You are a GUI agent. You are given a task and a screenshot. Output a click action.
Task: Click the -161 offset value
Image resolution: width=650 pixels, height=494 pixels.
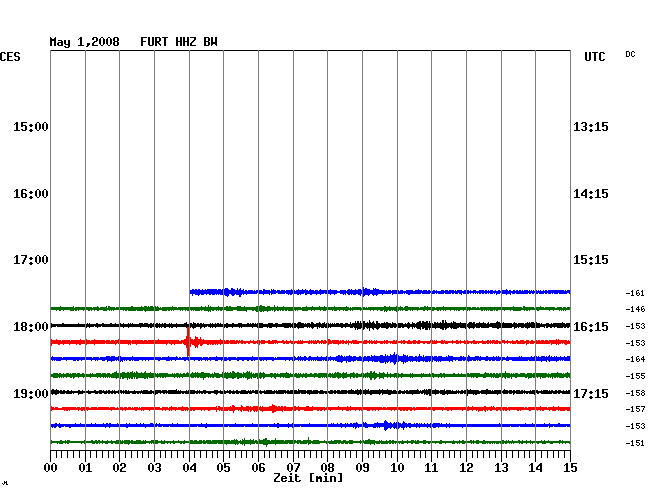pos(635,293)
